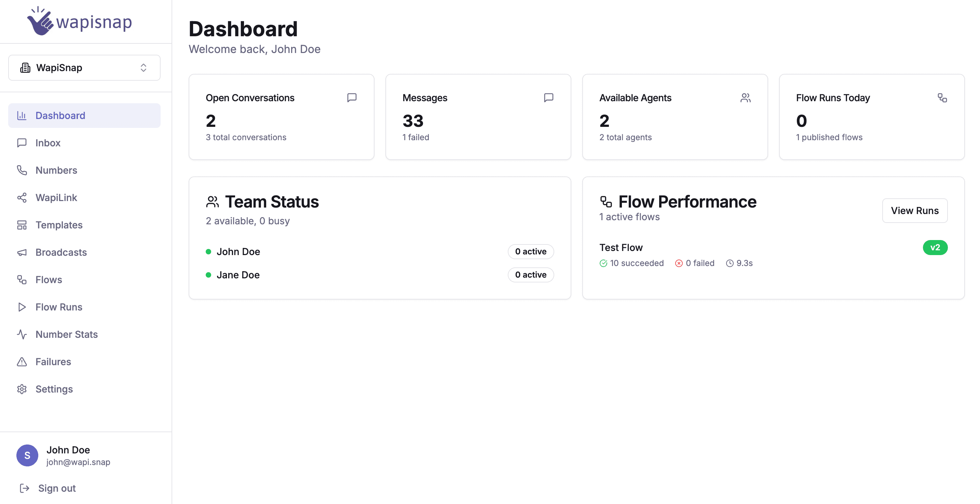Sign out of the account
Viewport: 980px width, 504px height.
(x=56, y=488)
